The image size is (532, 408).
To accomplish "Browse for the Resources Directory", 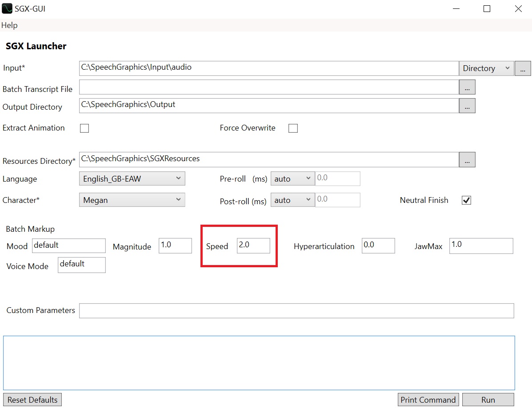I will (467, 160).
